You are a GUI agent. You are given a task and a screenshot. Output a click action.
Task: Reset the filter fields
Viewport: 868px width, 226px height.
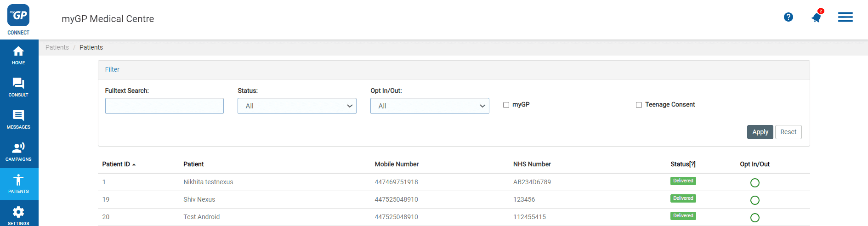tap(788, 132)
